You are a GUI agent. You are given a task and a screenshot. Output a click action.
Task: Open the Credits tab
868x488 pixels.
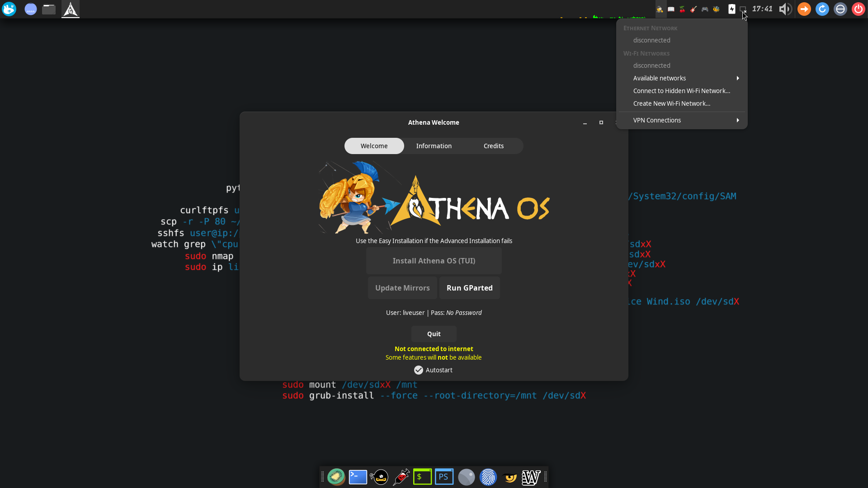[494, 146]
